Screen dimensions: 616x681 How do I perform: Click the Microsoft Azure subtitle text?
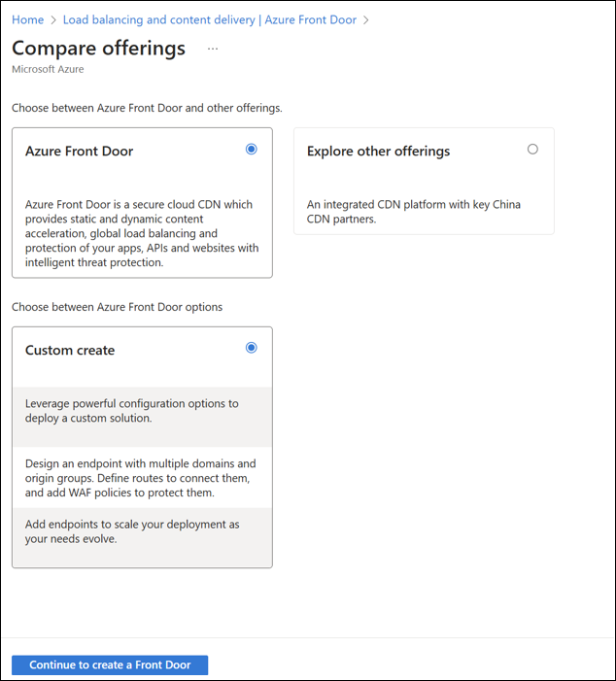(48, 70)
